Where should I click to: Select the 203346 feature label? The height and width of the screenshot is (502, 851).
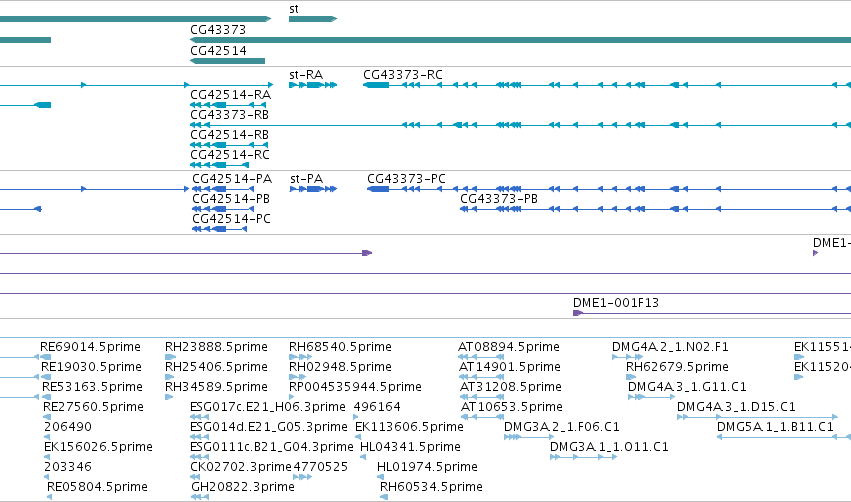[x=68, y=467]
